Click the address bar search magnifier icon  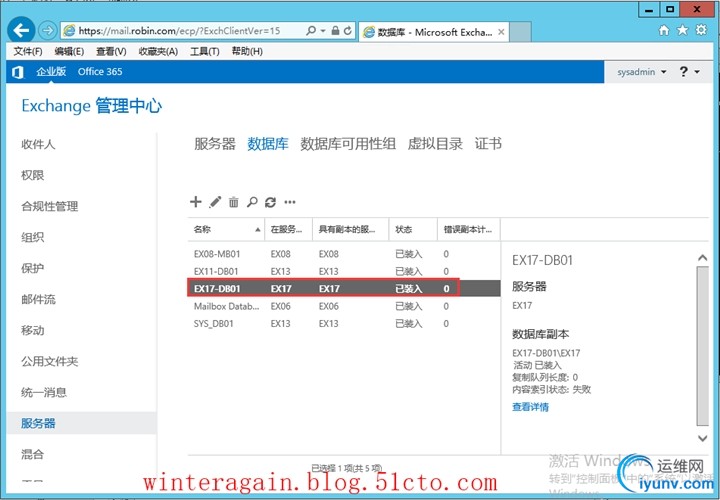pos(311,31)
